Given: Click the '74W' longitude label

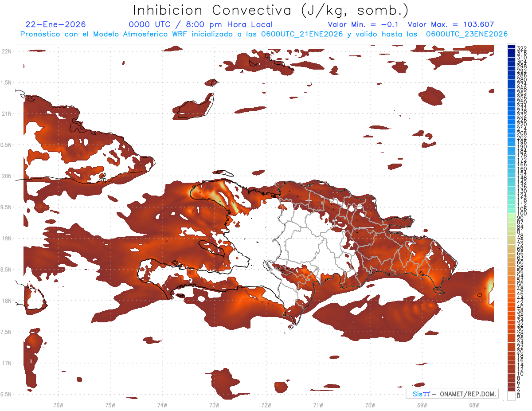Looking at the screenshot, I should click(x=162, y=404).
